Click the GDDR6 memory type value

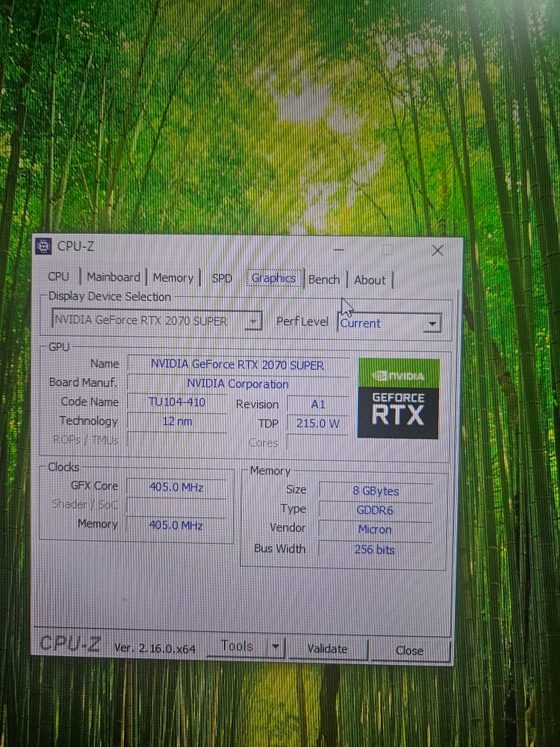[x=376, y=510]
